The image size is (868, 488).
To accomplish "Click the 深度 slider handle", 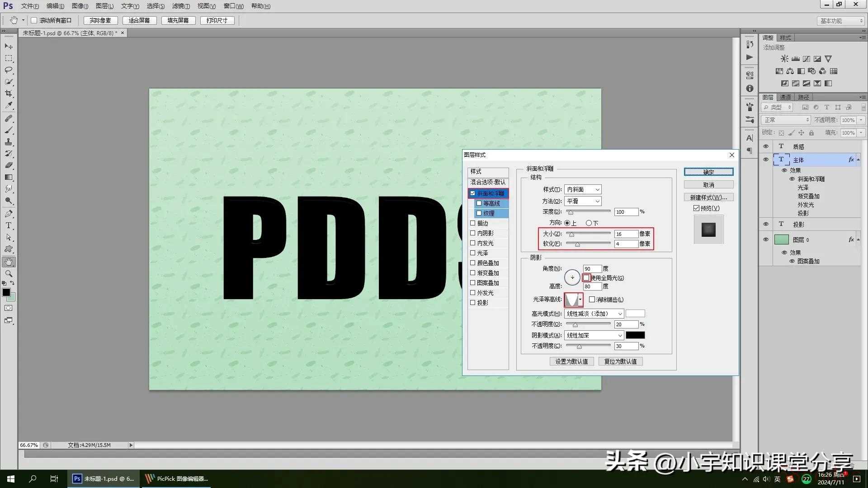I will point(571,212).
